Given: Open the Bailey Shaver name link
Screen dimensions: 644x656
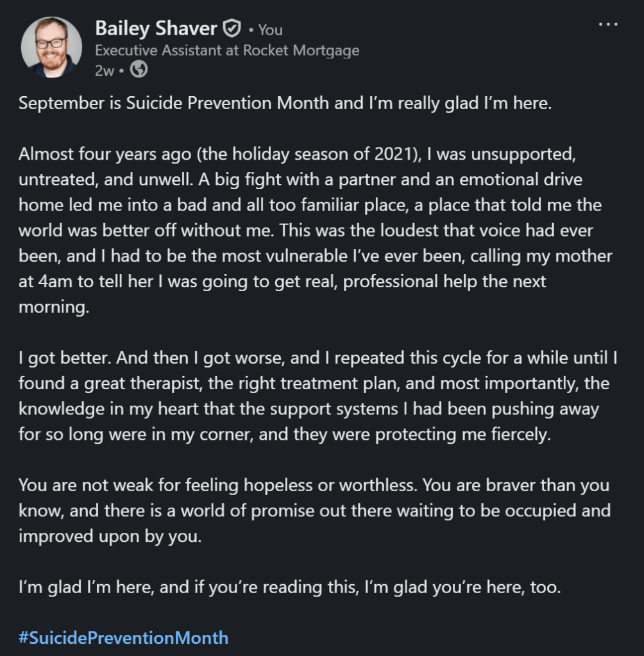Looking at the screenshot, I should tap(156, 29).
